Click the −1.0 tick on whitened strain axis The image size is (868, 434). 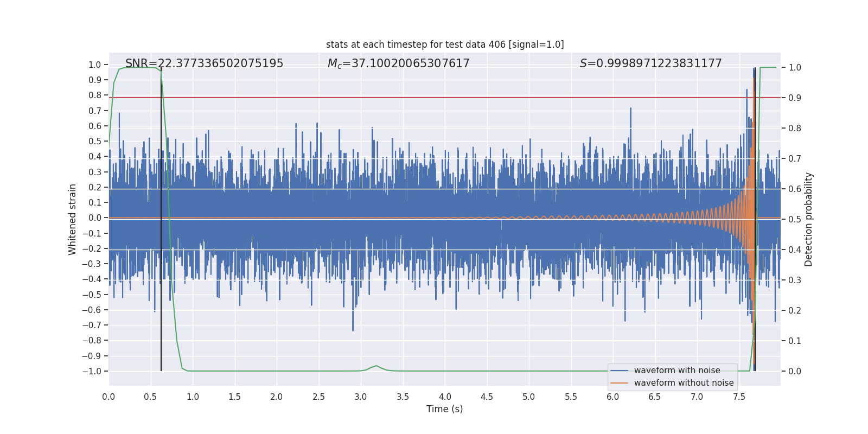click(x=91, y=371)
